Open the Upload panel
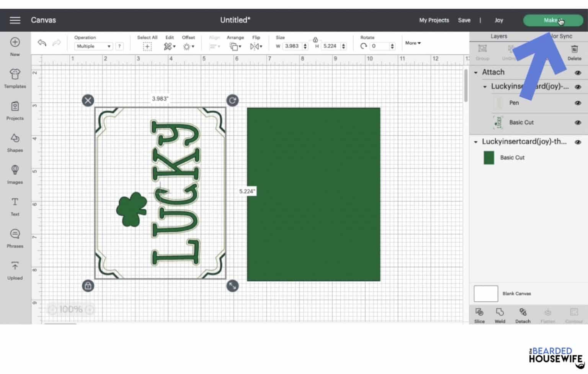The image size is (588, 374). coord(15,269)
